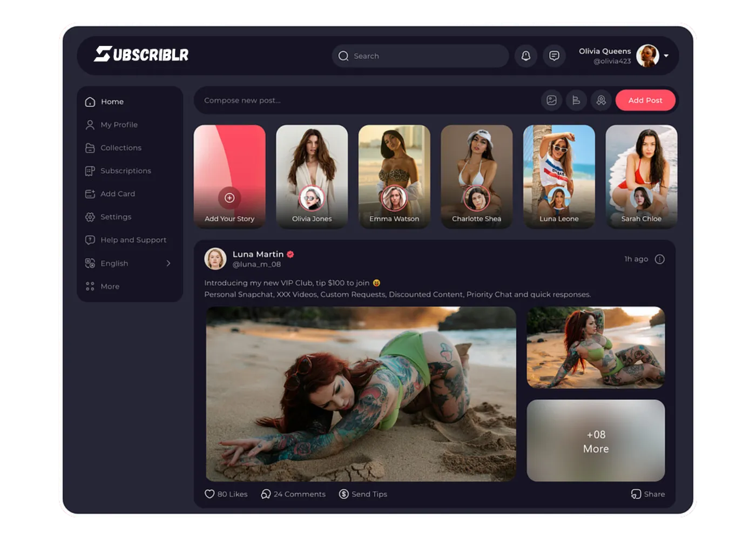
Task: Select Collections in the sidebar
Action: (x=120, y=148)
